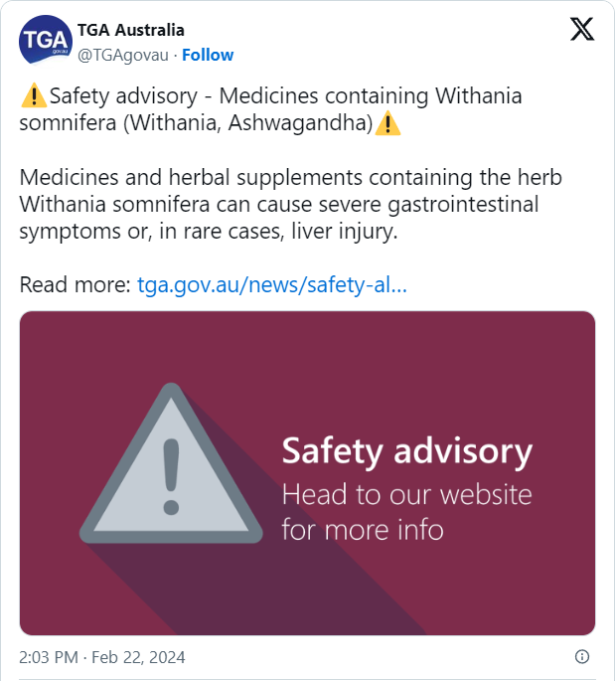Click the tweet info icon
This screenshot has height=681, width=616.
582,656
